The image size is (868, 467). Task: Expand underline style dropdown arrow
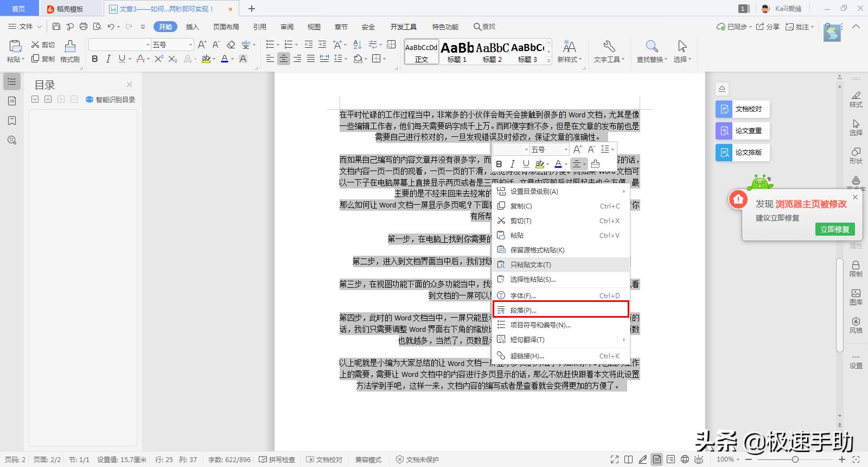pyautogui.click(x=130, y=59)
